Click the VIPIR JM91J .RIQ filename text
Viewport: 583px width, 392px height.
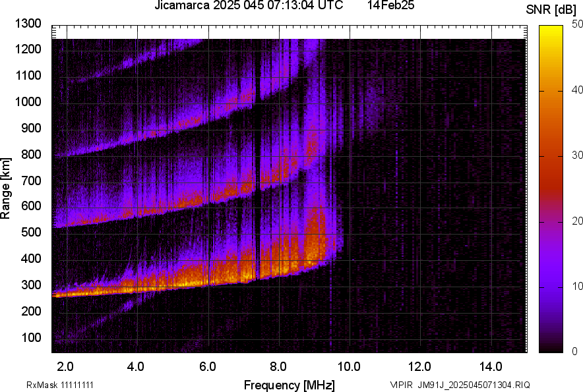[x=460, y=385]
